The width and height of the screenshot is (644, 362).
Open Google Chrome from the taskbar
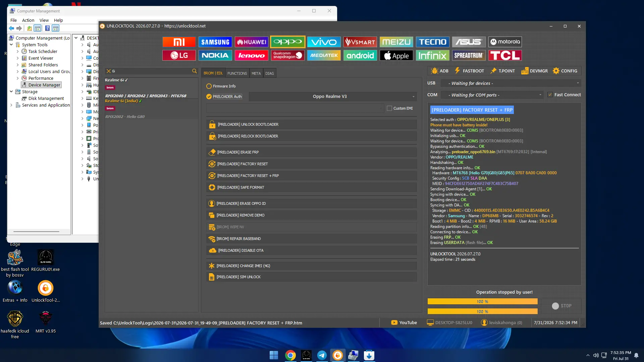coord(290,355)
